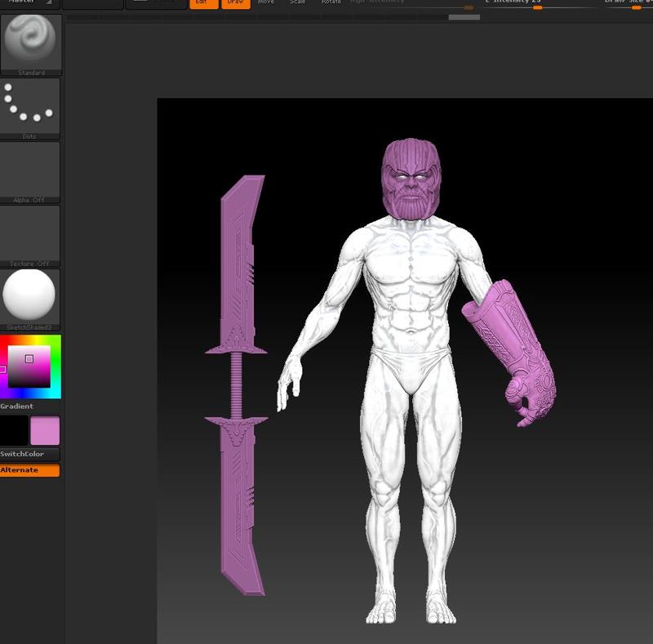This screenshot has width=653, height=644.
Task: Select the Scale transform mode
Action: click(x=298, y=2)
